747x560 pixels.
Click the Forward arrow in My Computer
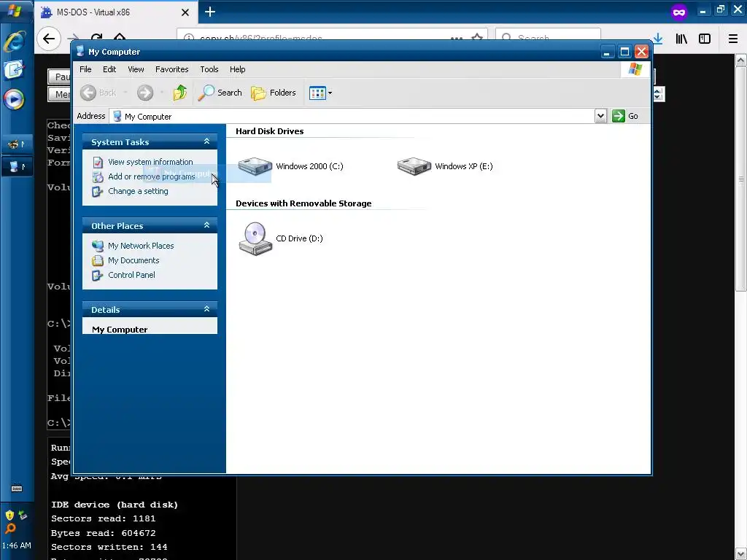coord(145,93)
